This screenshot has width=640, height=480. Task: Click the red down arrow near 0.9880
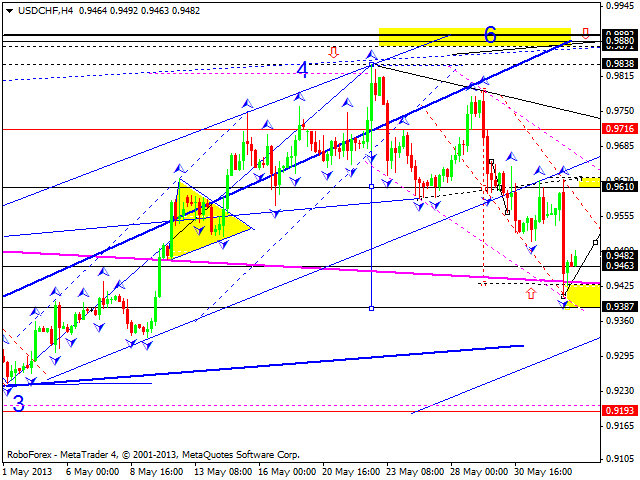pos(585,32)
